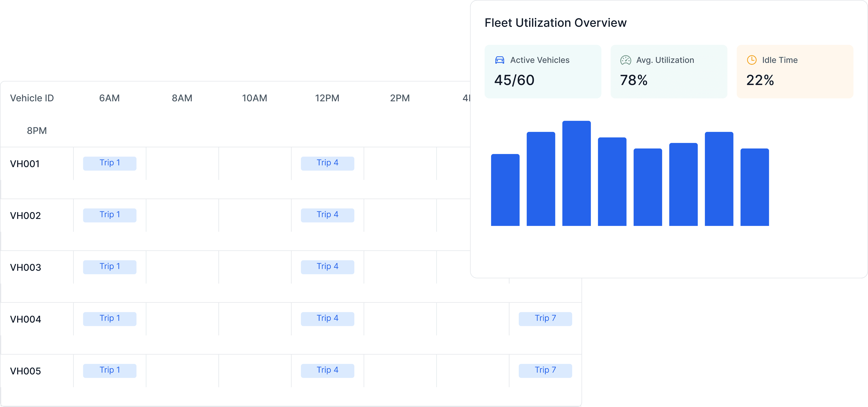Click the gauge icon beside Avg. Utilization
Viewport: 868px width, 407px height.
[x=625, y=60]
